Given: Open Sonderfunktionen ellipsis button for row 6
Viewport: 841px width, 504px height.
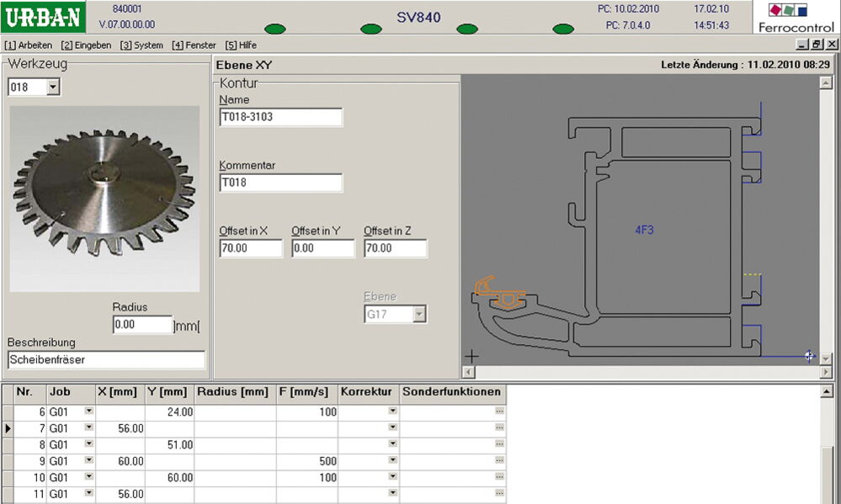Looking at the screenshot, I should click(499, 411).
